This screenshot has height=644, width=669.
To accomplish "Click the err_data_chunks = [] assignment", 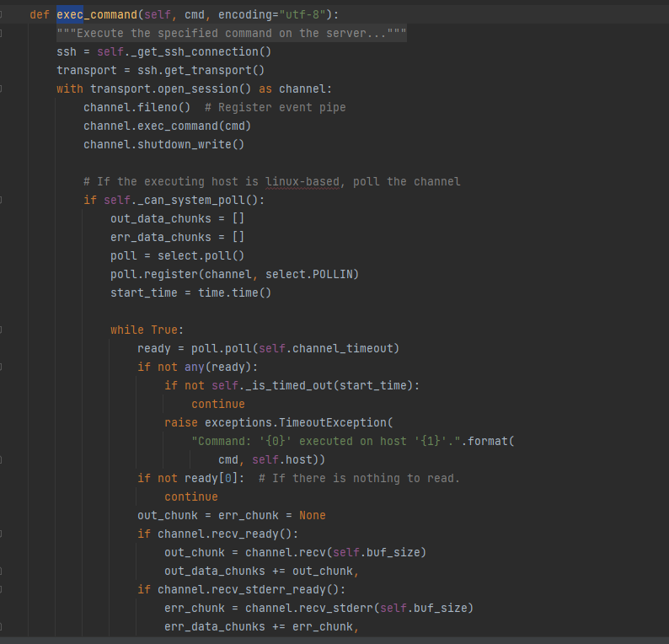I will pyautogui.click(x=178, y=238).
